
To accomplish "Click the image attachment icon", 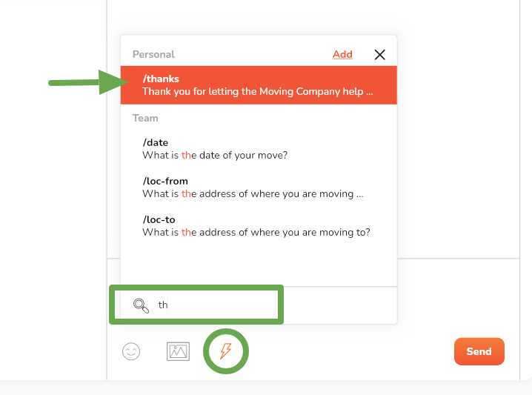I will 178,351.
